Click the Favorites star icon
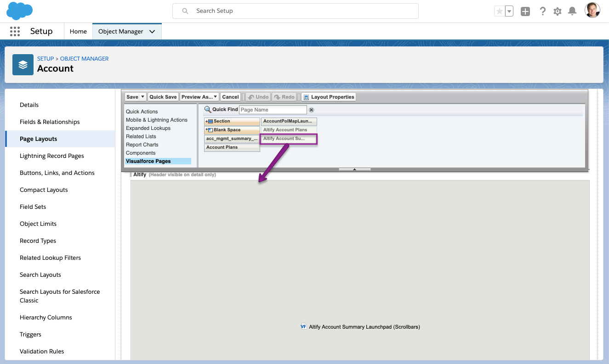 pyautogui.click(x=499, y=11)
